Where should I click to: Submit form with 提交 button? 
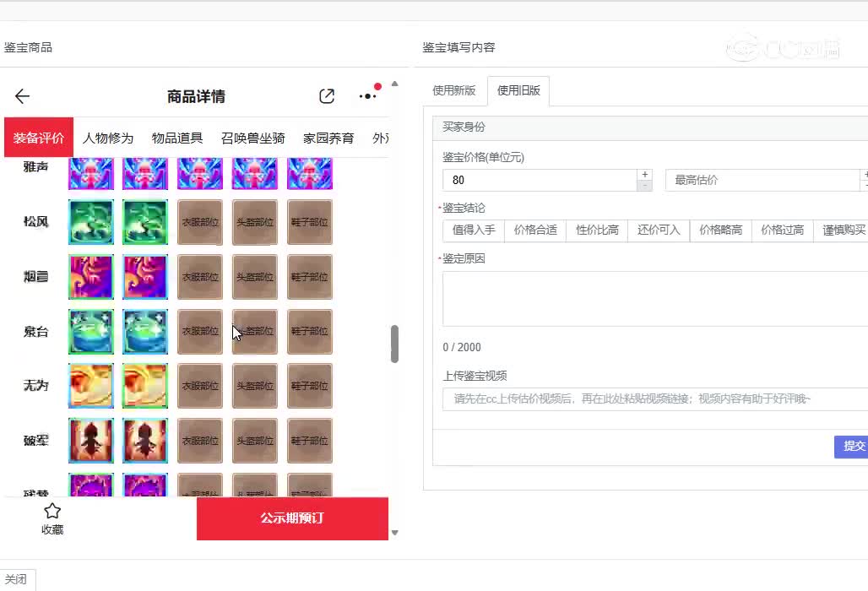[x=852, y=446]
